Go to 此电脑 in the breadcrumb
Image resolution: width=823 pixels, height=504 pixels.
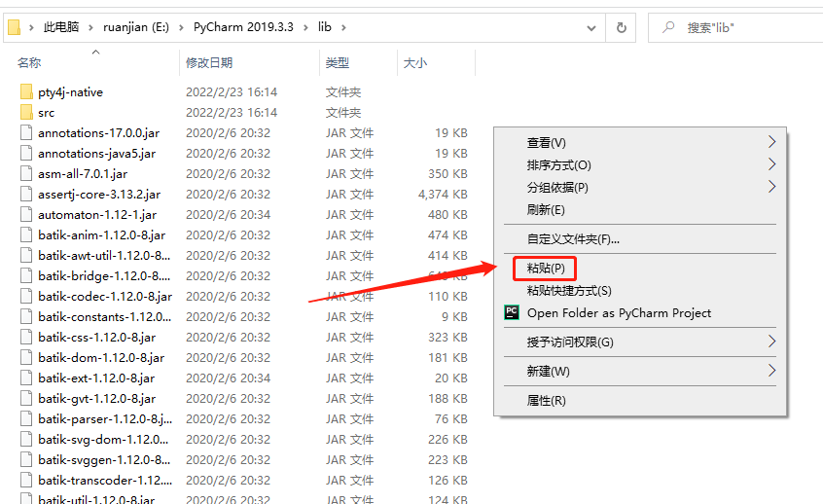coord(61,27)
